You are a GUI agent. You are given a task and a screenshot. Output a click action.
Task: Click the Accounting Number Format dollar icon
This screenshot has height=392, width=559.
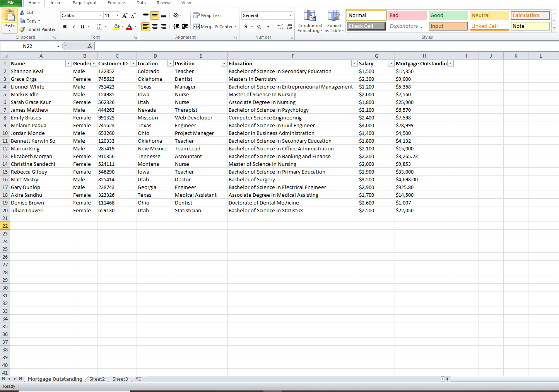click(246, 27)
